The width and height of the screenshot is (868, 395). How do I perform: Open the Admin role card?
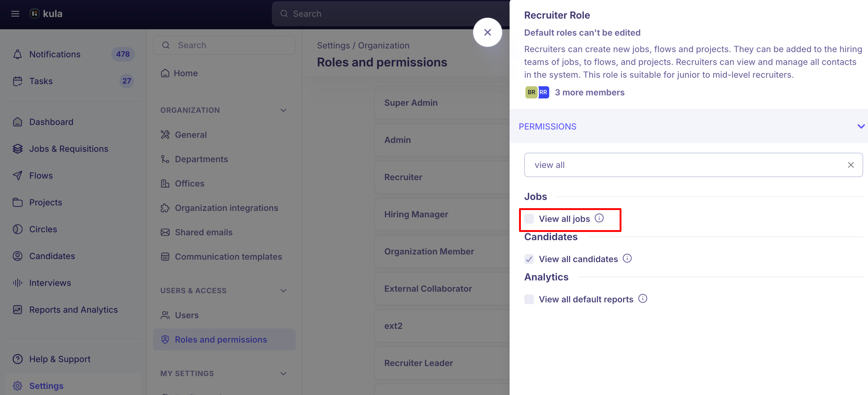click(x=442, y=140)
